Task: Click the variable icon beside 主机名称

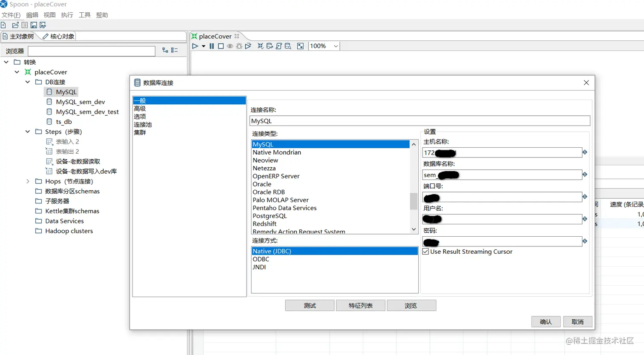Action: [x=585, y=152]
